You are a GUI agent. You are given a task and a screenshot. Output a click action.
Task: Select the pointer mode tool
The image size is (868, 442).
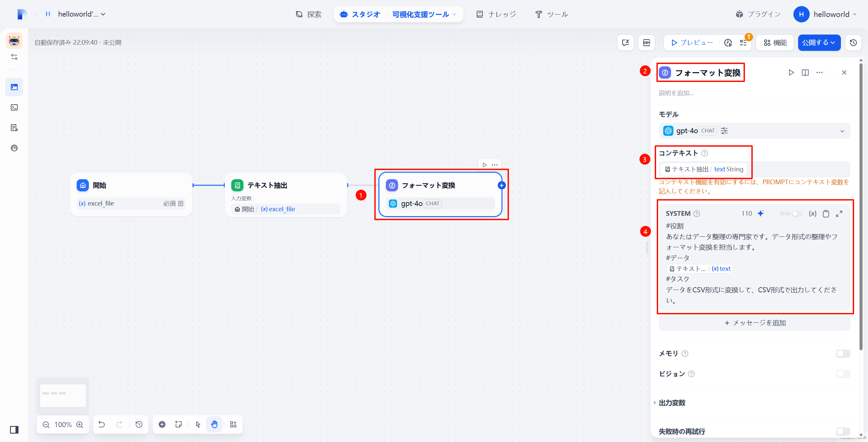pyautogui.click(x=198, y=424)
